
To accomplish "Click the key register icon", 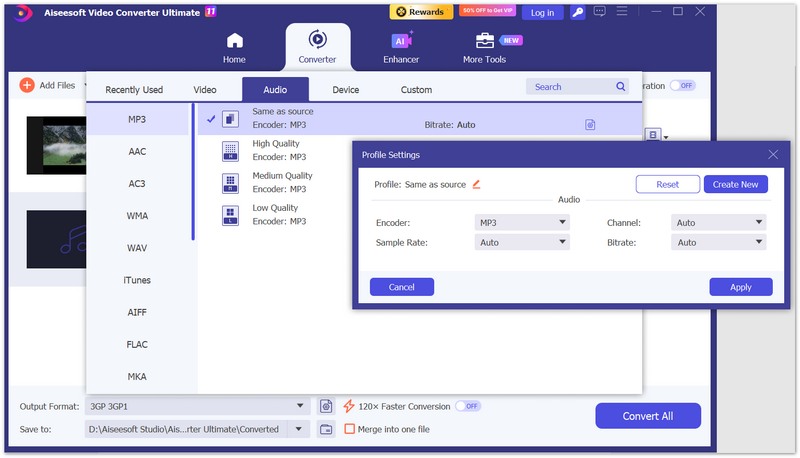I will pyautogui.click(x=578, y=12).
